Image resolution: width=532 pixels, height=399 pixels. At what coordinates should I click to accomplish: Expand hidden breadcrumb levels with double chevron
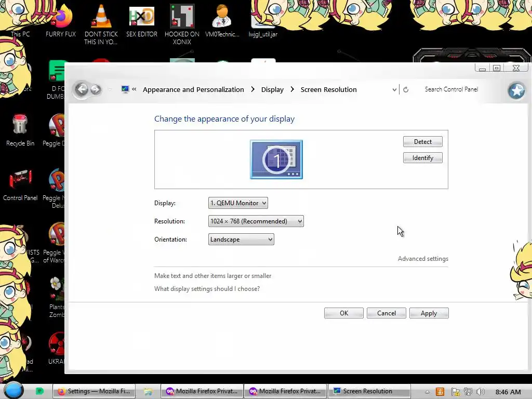tap(135, 89)
